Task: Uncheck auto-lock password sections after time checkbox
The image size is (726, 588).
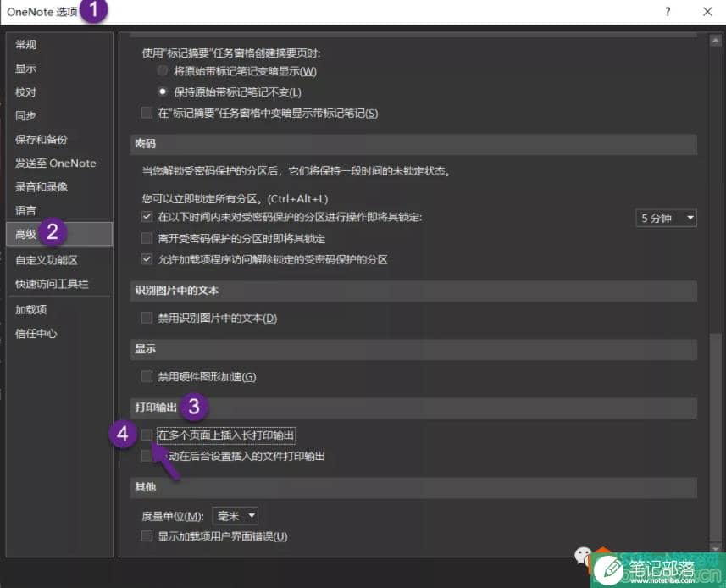Action: click(147, 217)
